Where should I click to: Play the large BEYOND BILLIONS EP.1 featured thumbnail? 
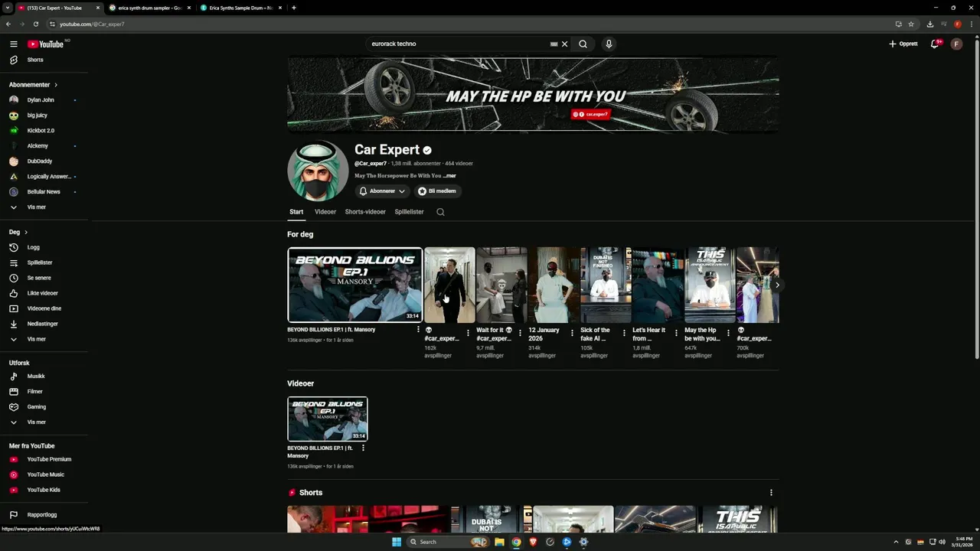click(354, 285)
